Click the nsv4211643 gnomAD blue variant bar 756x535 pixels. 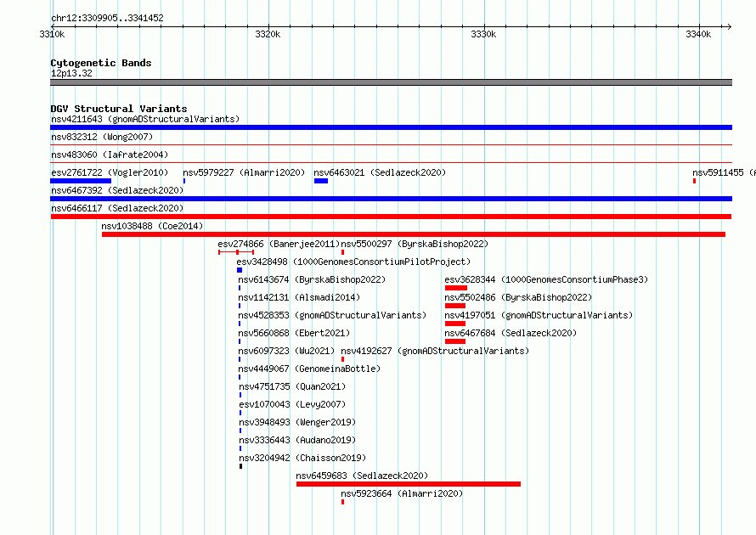[x=391, y=127]
